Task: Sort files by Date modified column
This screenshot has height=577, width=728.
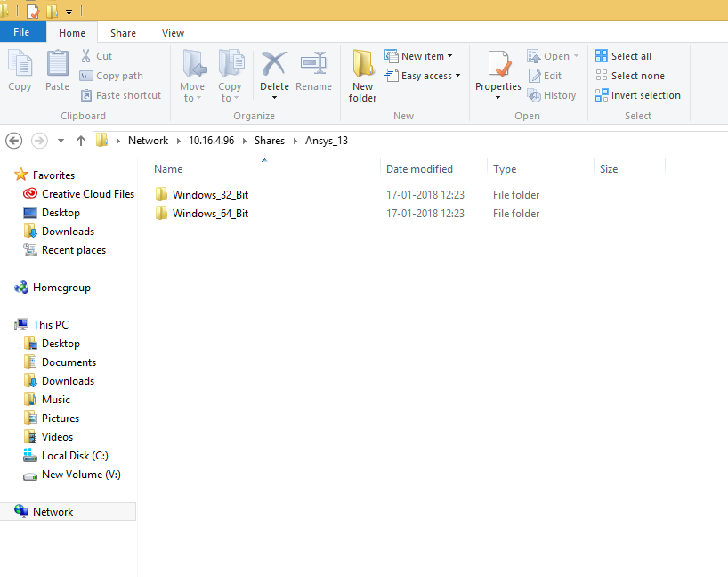Action: tap(419, 169)
